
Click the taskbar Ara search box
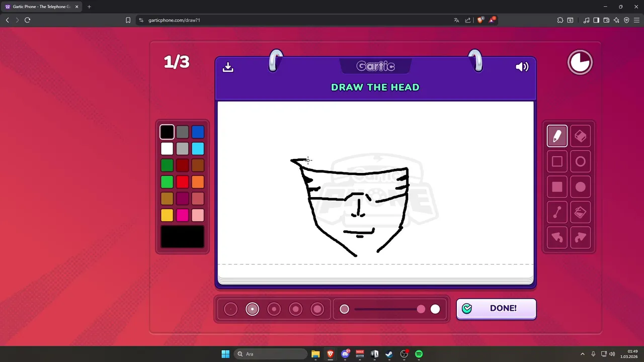[271, 354]
